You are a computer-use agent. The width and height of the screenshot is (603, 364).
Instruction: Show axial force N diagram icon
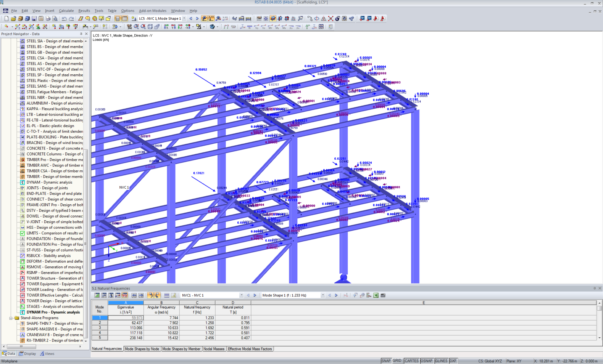point(250,27)
